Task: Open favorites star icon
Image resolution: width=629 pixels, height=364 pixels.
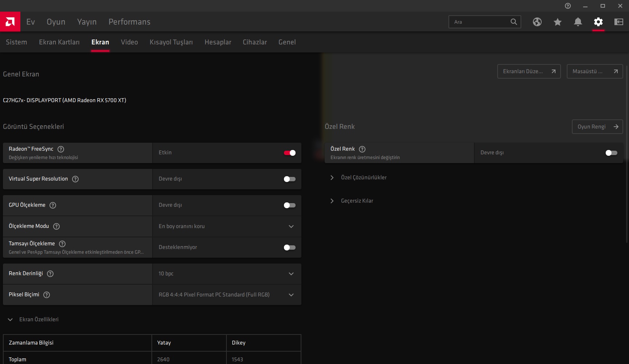Action: [x=558, y=22]
